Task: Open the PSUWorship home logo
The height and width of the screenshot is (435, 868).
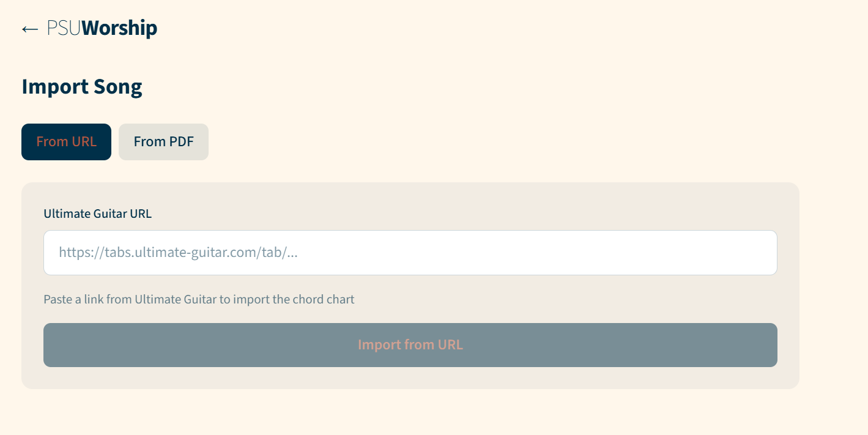Action: [x=102, y=28]
